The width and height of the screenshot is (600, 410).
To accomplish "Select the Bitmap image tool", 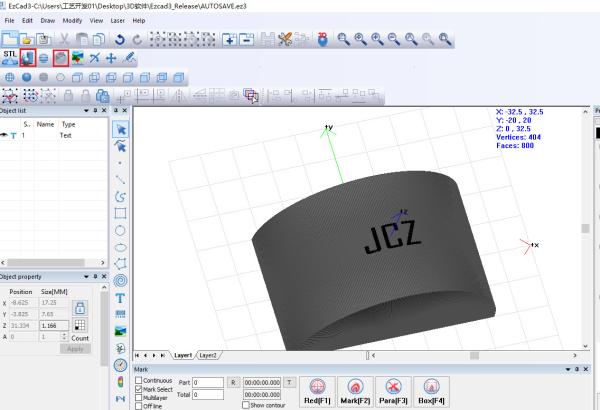I will (x=120, y=331).
